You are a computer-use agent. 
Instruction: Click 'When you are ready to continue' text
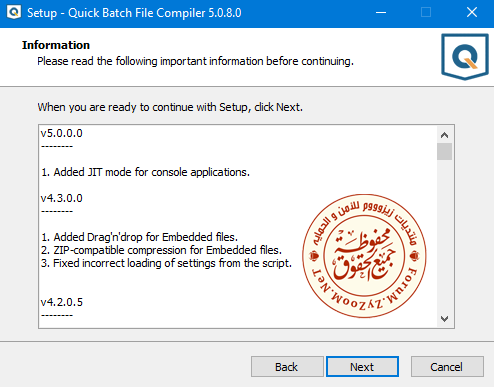coord(170,107)
